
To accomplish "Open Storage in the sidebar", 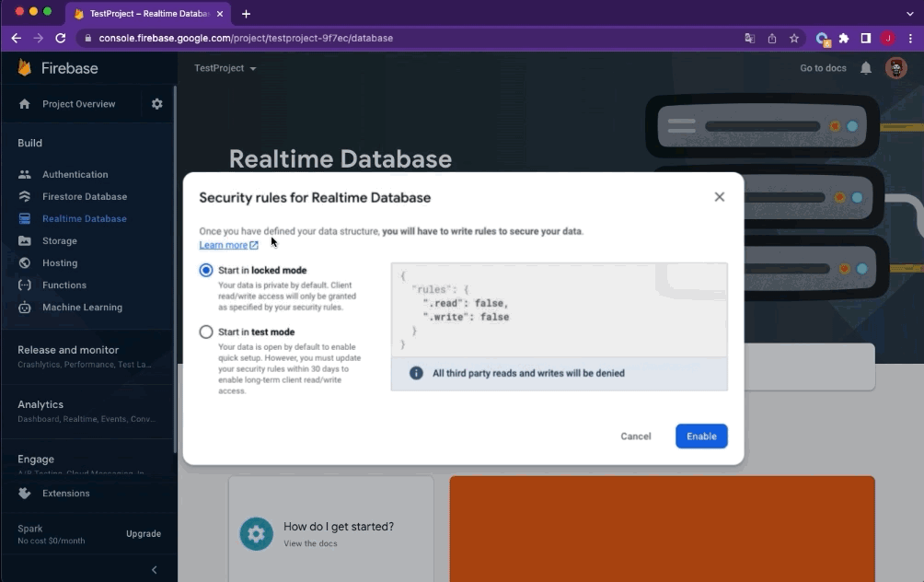I will click(x=60, y=240).
